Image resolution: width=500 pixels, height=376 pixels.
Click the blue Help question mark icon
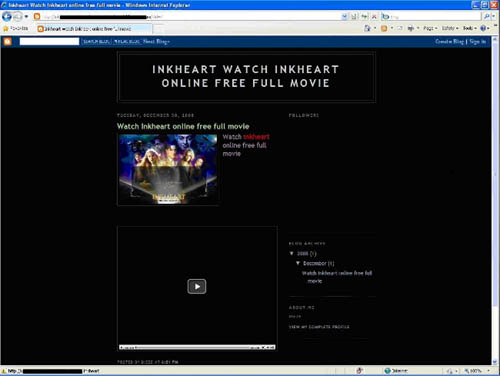483,28
